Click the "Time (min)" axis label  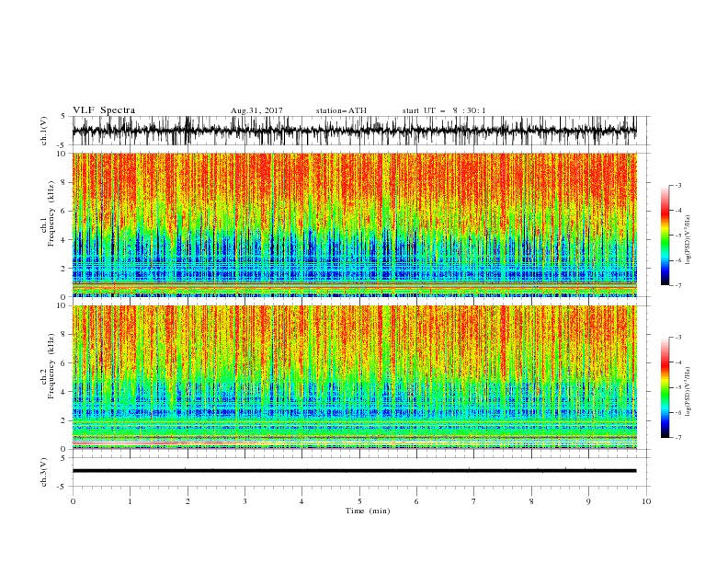point(368,511)
